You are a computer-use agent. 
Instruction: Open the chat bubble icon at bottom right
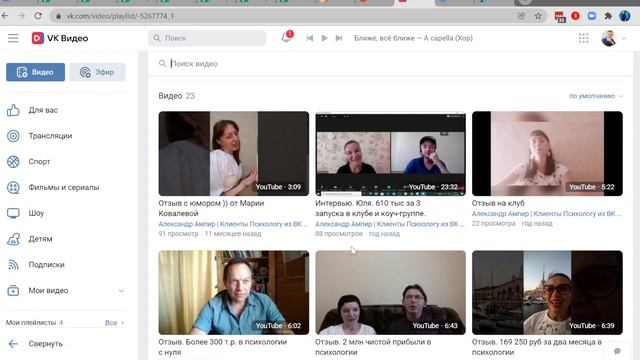(x=617, y=351)
